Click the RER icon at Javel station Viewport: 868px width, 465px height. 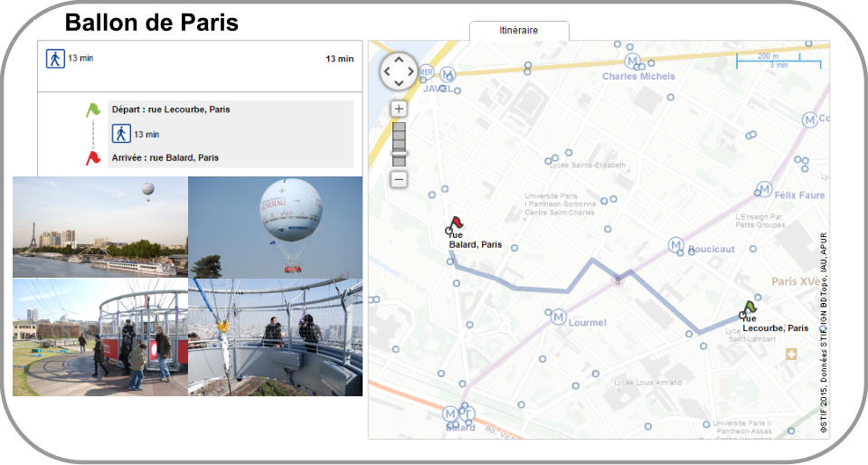click(x=426, y=71)
